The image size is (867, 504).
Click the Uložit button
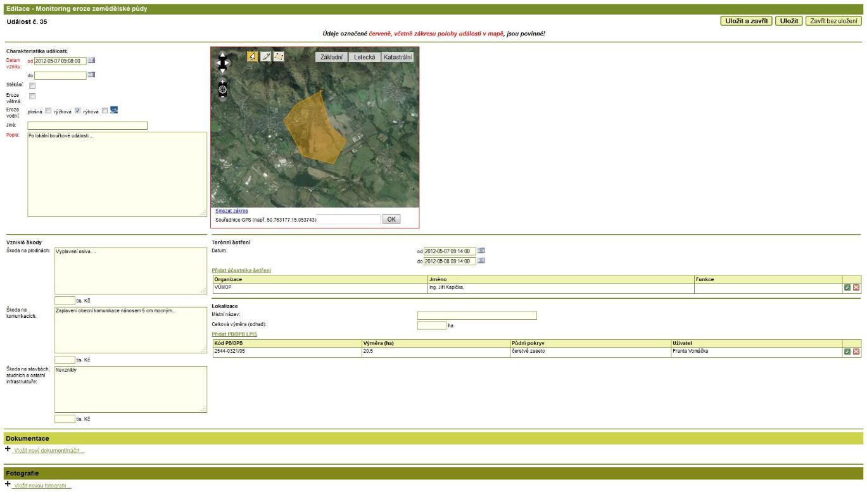pyautogui.click(x=788, y=21)
